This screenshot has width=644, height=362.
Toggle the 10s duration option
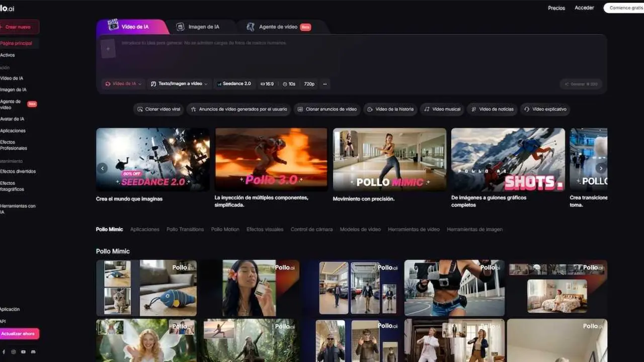[x=289, y=84]
